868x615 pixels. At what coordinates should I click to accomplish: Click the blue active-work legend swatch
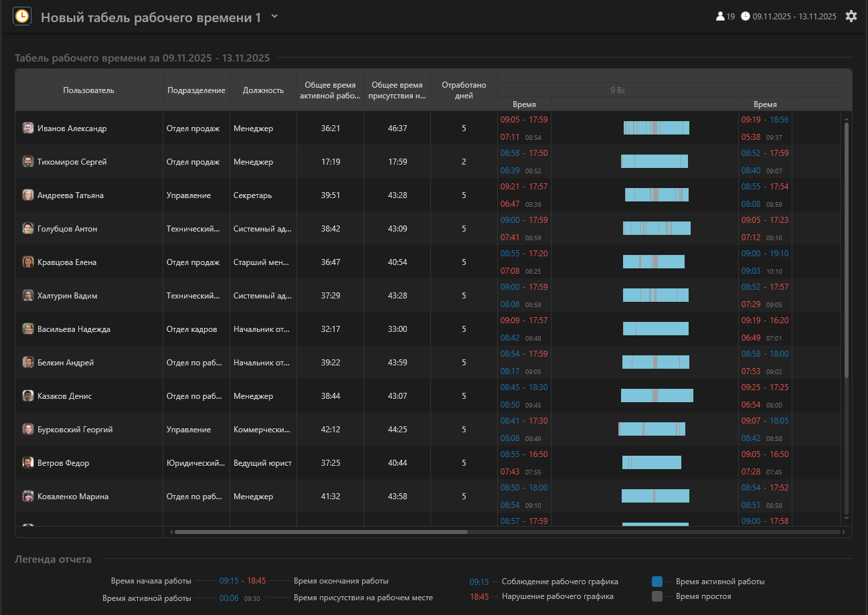click(x=657, y=582)
